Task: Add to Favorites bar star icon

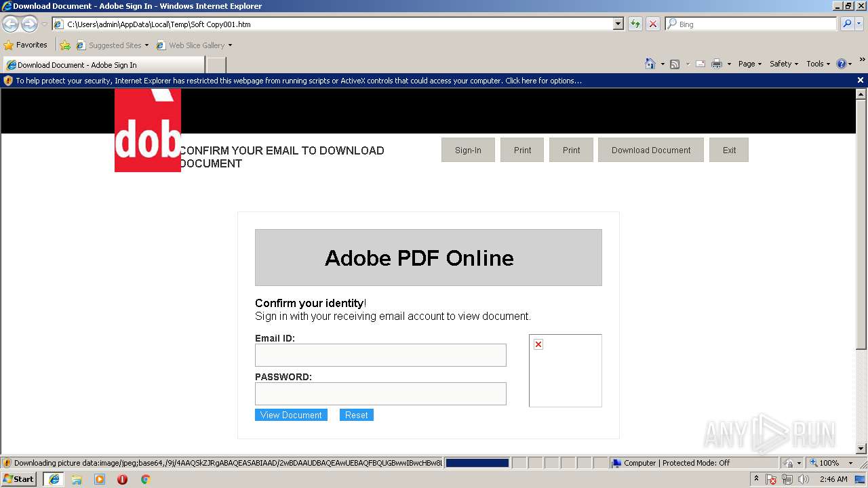Action: [x=65, y=45]
